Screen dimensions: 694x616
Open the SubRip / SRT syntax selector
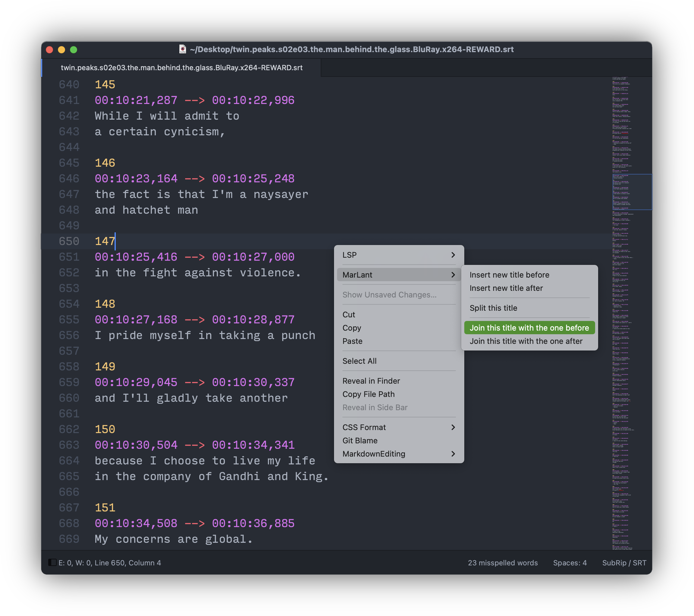[x=624, y=563]
